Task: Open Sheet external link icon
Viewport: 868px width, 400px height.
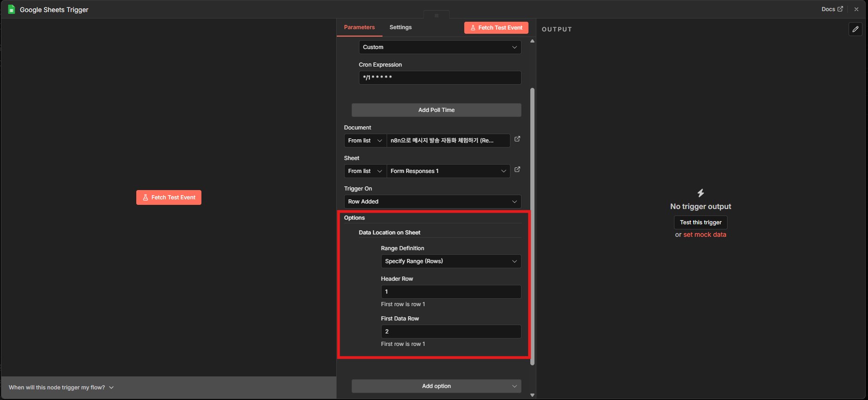Action: (x=517, y=170)
